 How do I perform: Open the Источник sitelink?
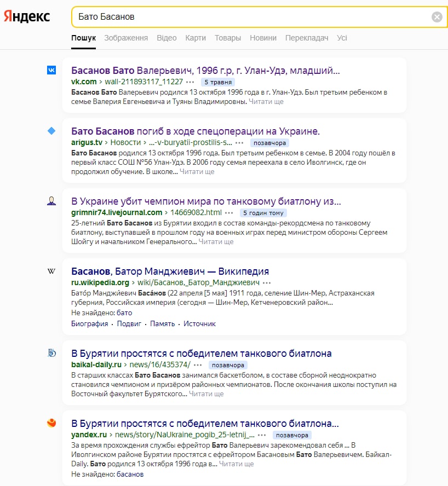[199, 324]
